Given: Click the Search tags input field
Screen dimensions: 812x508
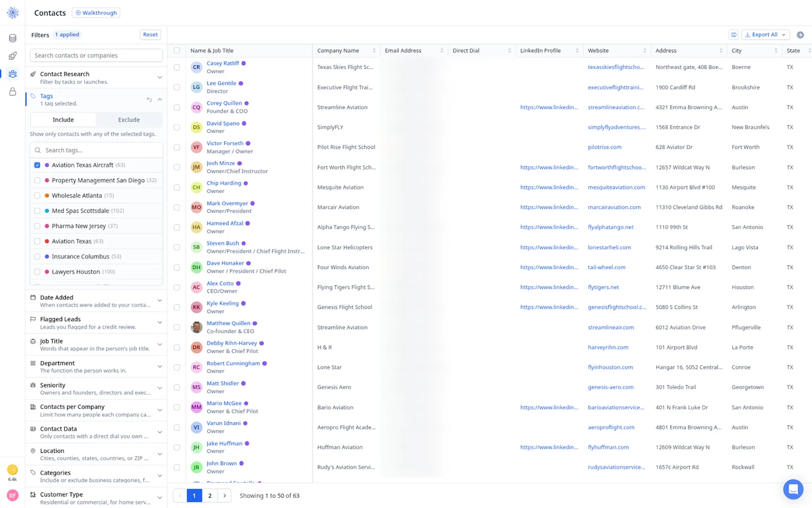Looking at the screenshot, I should coord(97,150).
